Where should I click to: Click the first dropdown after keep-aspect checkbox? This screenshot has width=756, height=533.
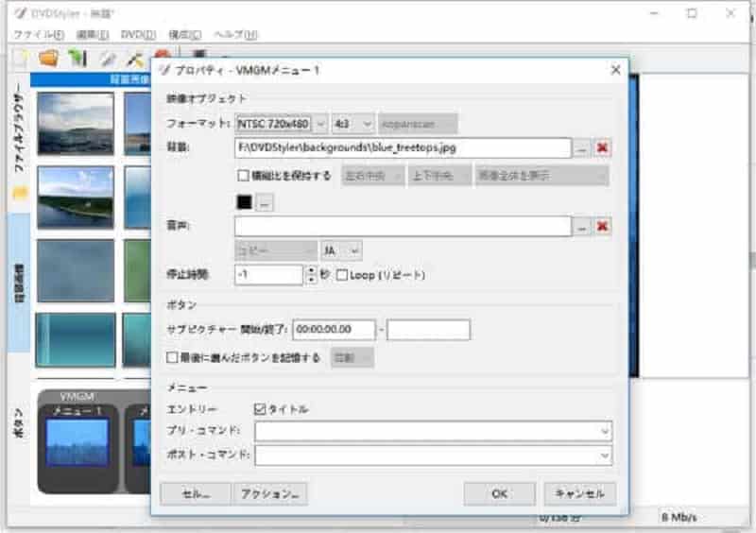coord(372,176)
